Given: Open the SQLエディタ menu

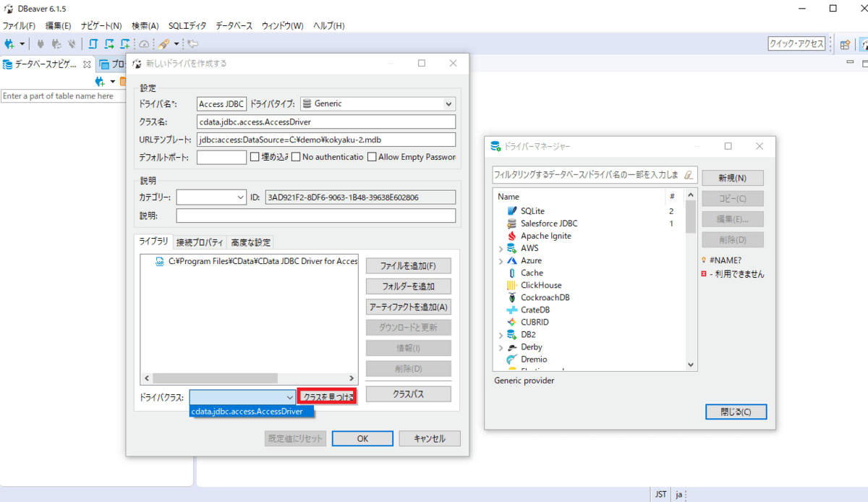Looking at the screenshot, I should pos(187,25).
